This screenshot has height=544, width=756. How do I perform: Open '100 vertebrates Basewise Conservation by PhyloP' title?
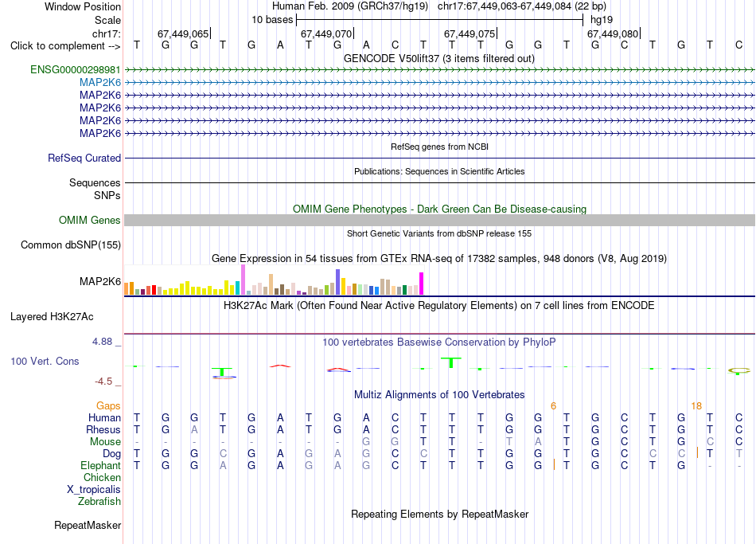(x=439, y=342)
